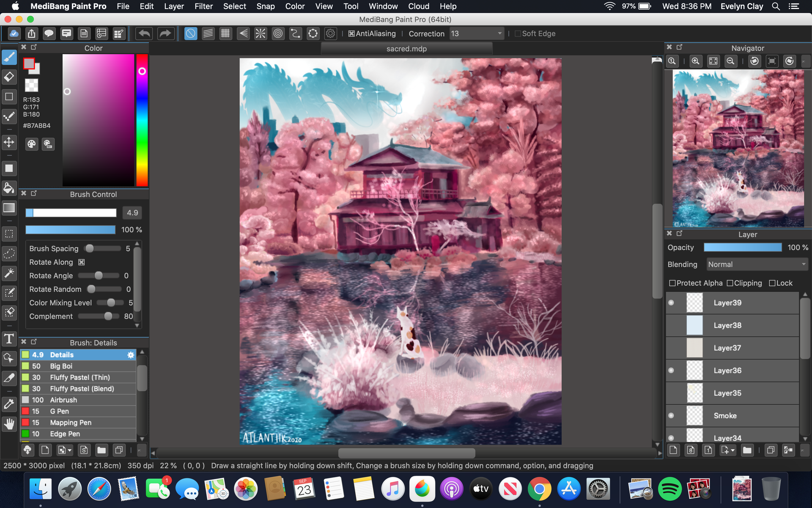The width and height of the screenshot is (812, 508).
Task: Click the Undo arrow in toolbar
Action: tap(144, 33)
